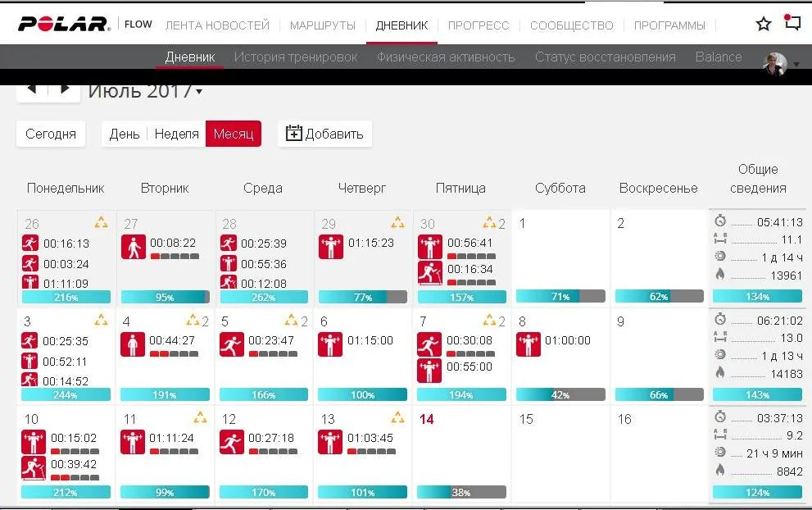
Task: Open the СООБЩЕСТВО tab
Action: 572,25
